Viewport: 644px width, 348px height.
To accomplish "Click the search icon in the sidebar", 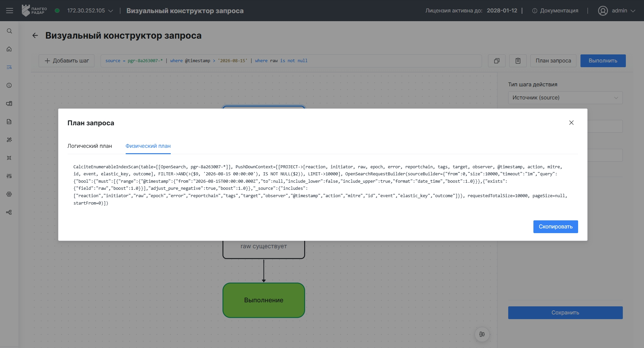I will 9,31.
